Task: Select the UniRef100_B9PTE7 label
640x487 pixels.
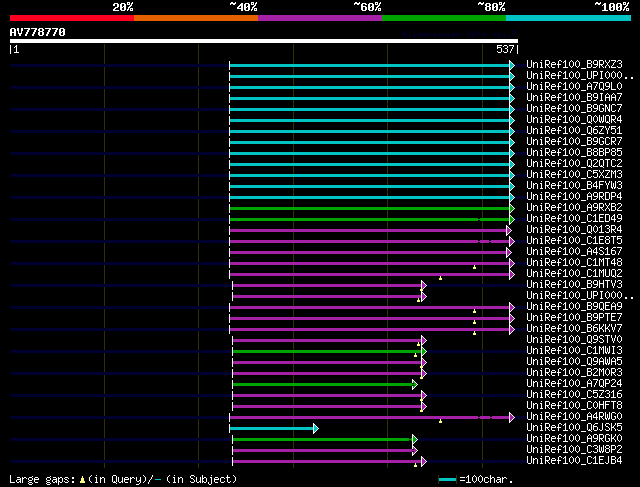Action: point(574,318)
